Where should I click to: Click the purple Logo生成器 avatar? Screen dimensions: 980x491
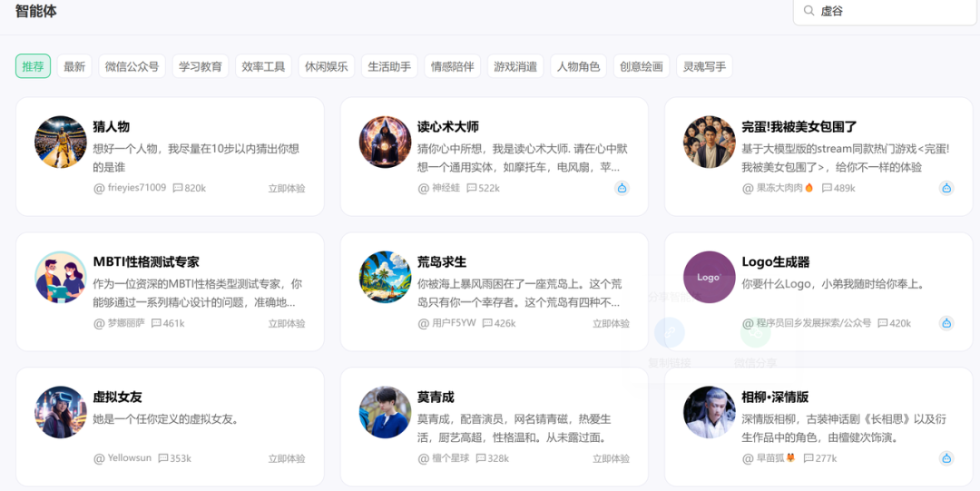coord(710,277)
